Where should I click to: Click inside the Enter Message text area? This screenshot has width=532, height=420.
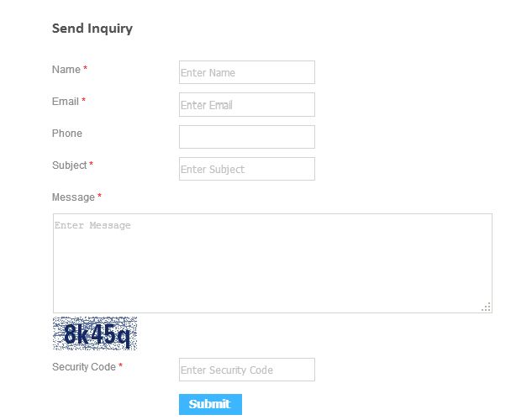271,263
